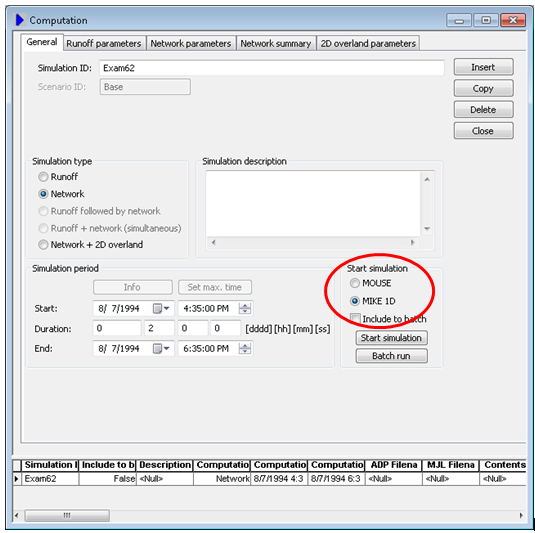Click the Duration seconds field

pyautogui.click(x=226, y=328)
